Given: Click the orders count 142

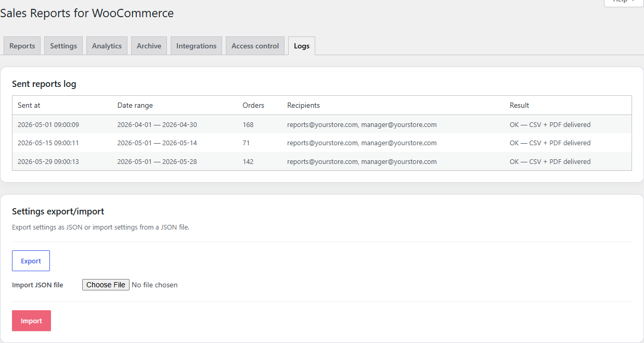Looking at the screenshot, I should [x=248, y=162].
